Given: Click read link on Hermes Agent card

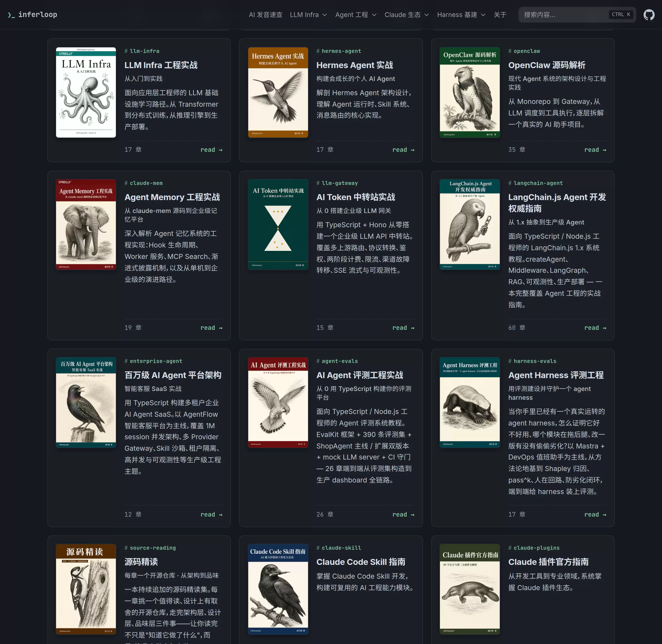Looking at the screenshot, I should 403,150.
